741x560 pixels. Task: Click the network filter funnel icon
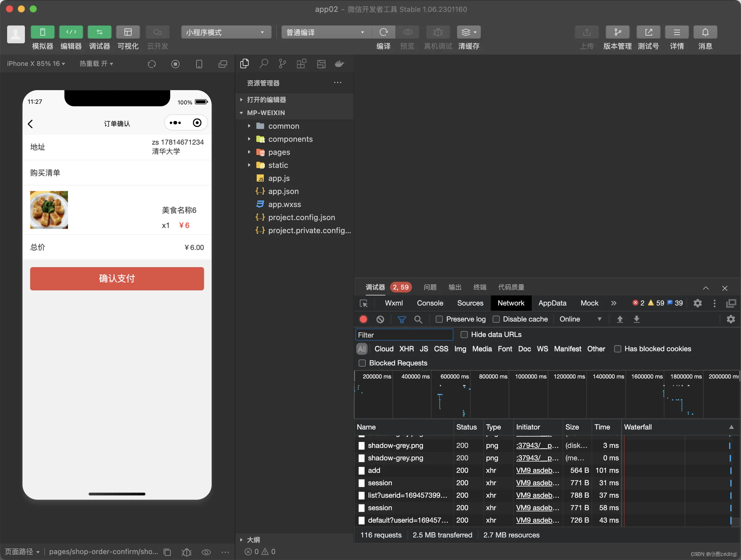point(401,319)
